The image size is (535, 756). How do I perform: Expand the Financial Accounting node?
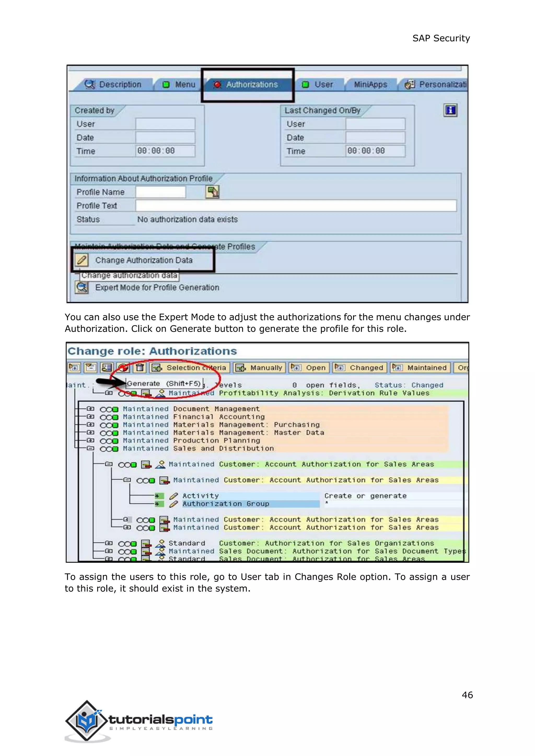90,417
